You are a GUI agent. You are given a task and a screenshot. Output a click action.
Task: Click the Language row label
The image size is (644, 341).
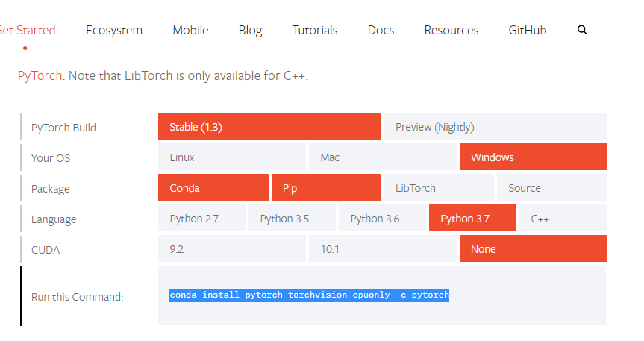(54, 219)
